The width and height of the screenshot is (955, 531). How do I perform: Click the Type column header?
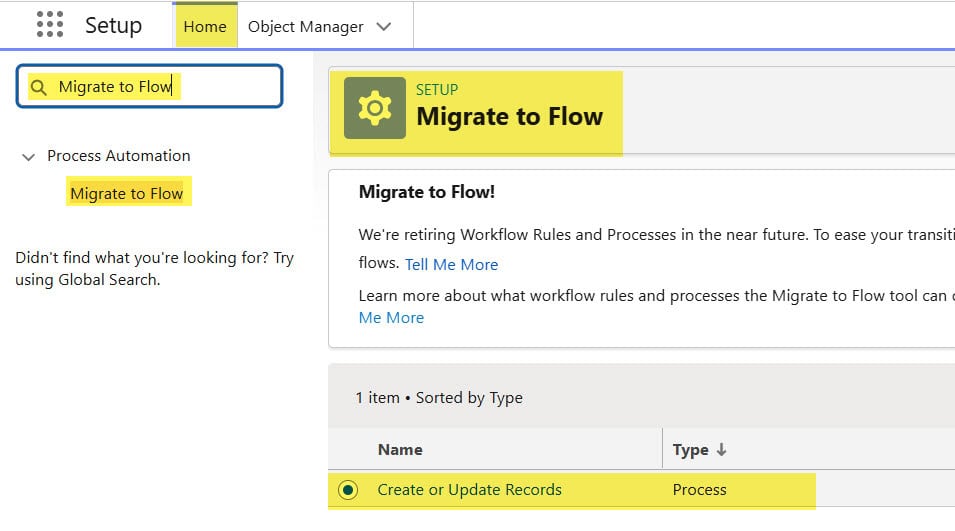(691, 449)
